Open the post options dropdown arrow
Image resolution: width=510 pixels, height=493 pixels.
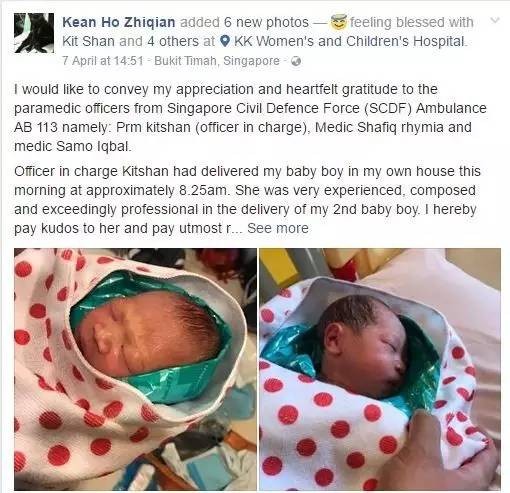click(495, 20)
